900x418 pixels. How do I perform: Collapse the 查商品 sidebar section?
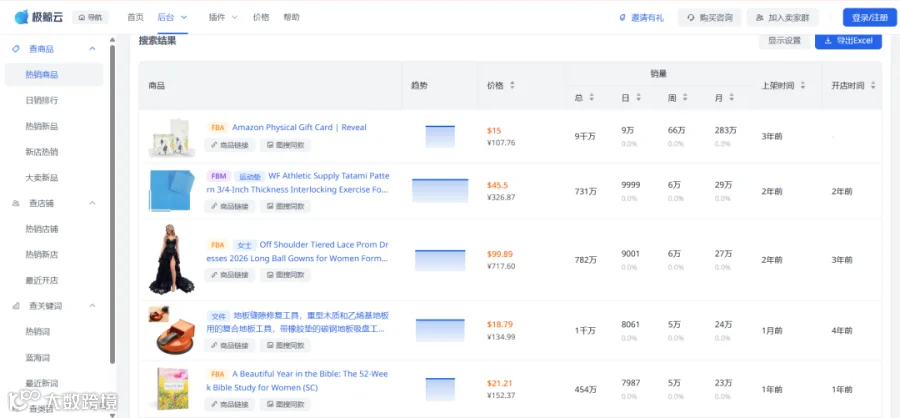92,49
